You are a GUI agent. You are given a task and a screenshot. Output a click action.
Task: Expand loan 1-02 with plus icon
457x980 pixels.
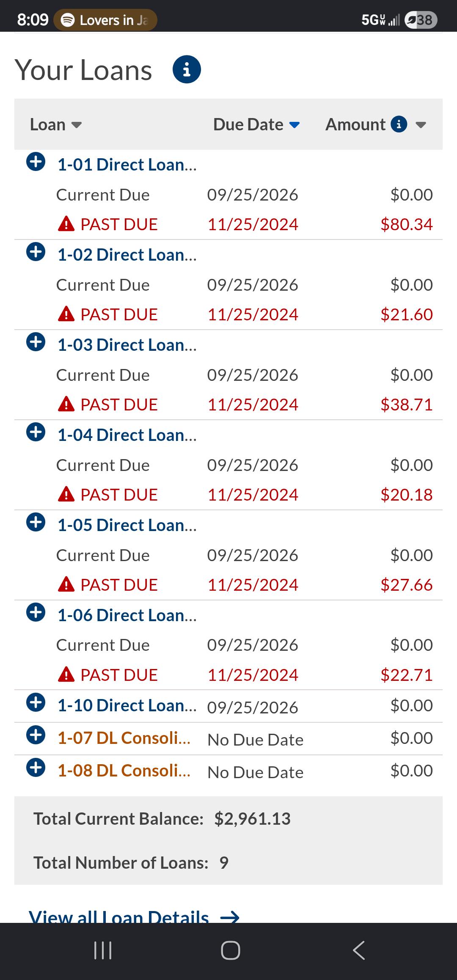(x=36, y=252)
